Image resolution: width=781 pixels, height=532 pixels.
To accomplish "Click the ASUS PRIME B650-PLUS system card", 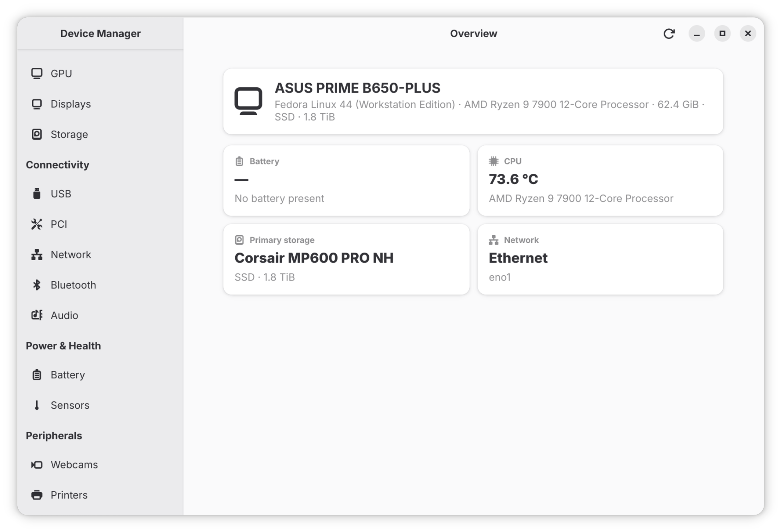I will coord(473,102).
